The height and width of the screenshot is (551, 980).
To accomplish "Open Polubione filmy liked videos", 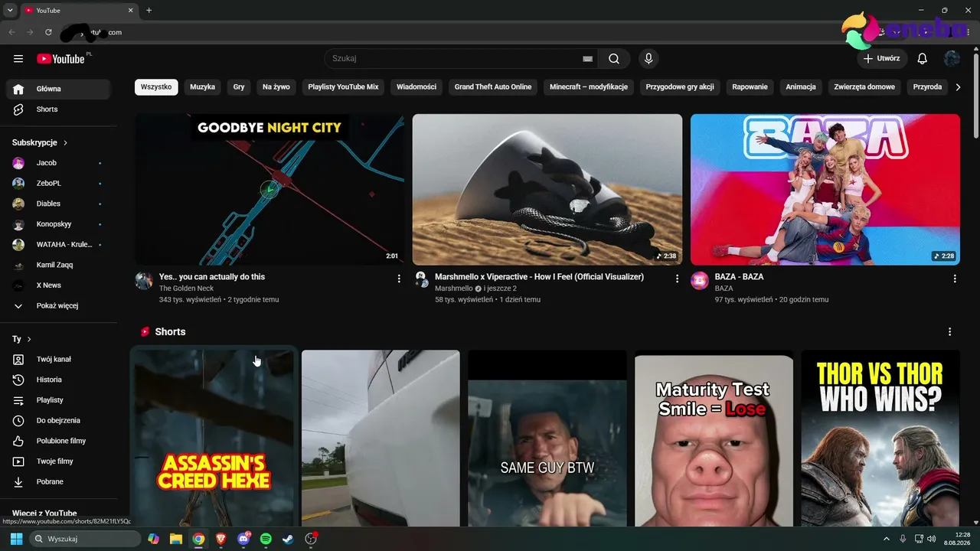I will pyautogui.click(x=58, y=441).
